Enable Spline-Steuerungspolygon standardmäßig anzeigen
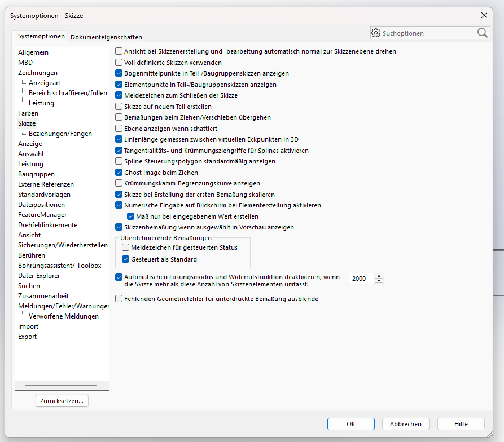504x442 pixels. (x=119, y=161)
